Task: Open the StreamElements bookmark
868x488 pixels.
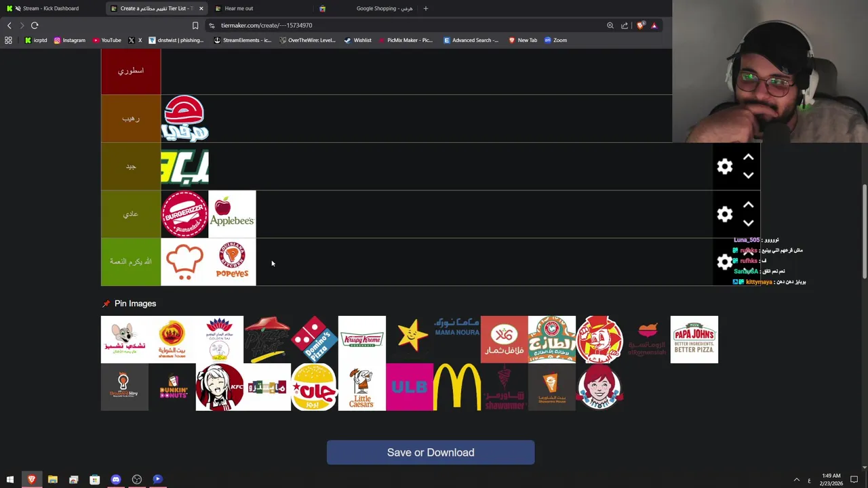Action: click(242, 40)
